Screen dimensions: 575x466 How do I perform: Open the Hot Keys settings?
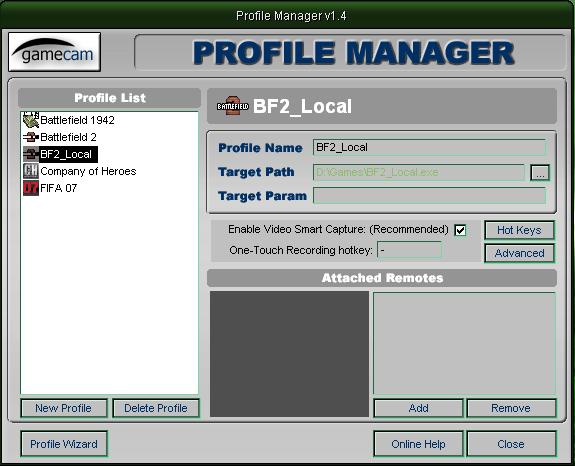(x=519, y=230)
